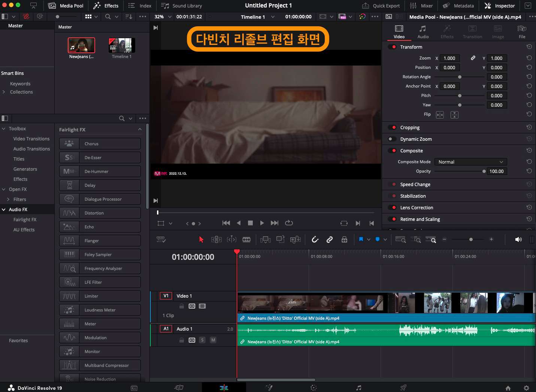Adjust the Rotation Angle slider

(460, 77)
